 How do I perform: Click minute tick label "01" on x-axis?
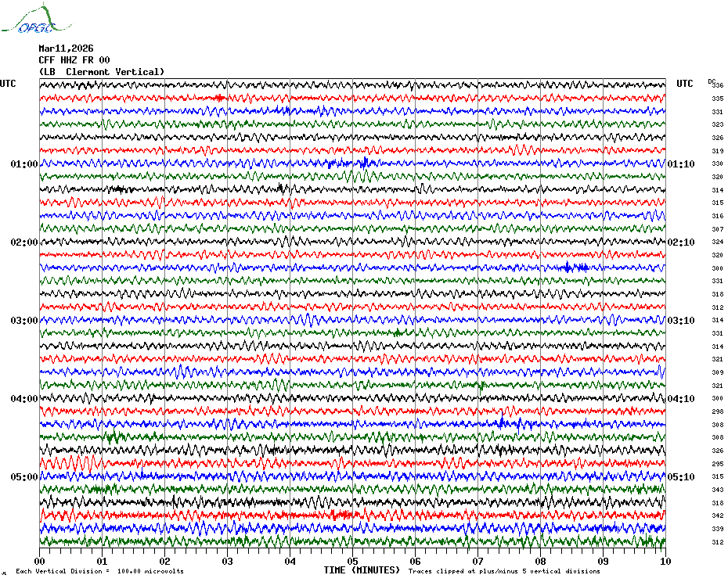coord(102,562)
